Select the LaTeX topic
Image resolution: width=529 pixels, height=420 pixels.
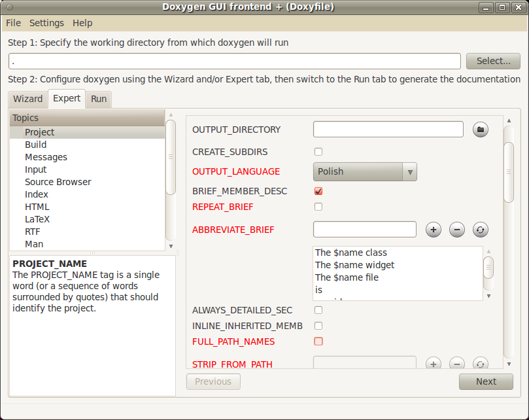(x=88, y=219)
